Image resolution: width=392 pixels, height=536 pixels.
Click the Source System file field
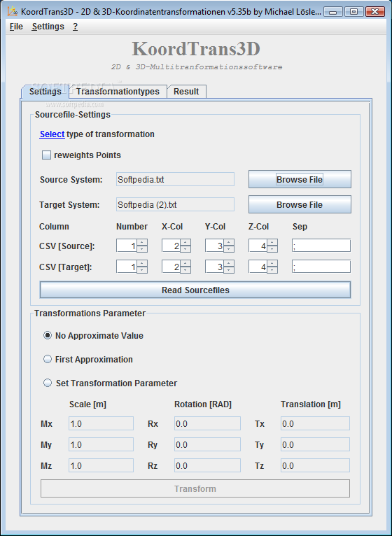click(x=175, y=179)
